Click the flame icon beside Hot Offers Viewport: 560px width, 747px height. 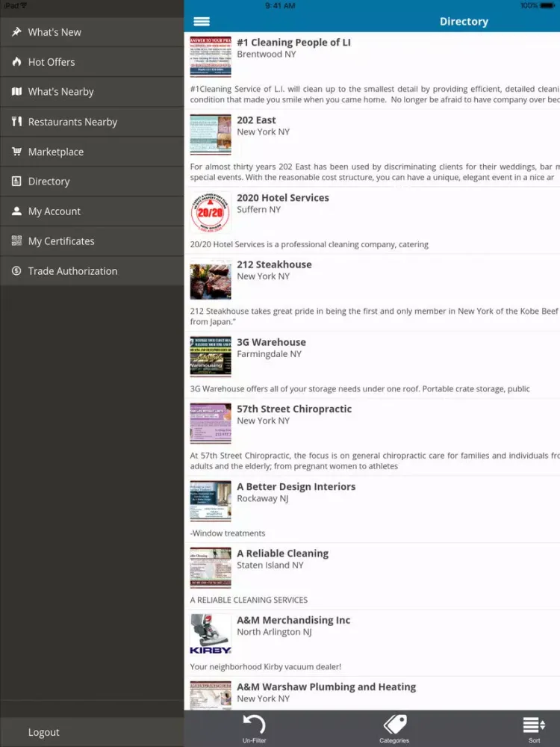16,61
